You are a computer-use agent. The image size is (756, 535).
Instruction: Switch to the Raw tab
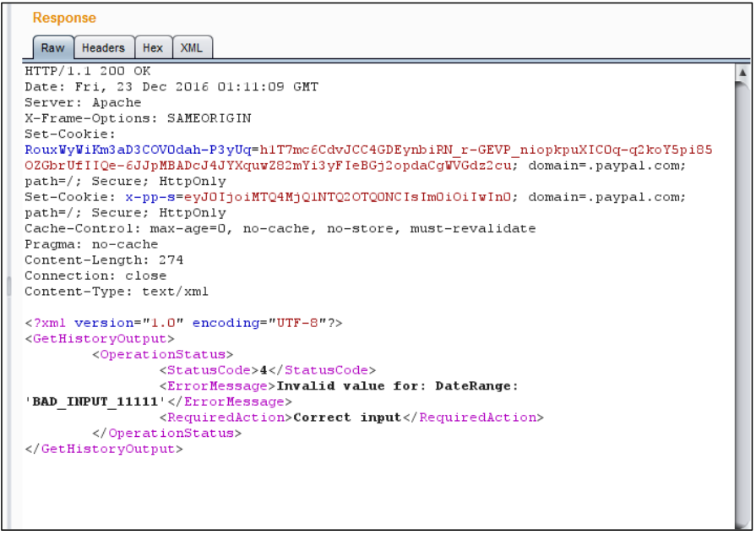coord(53,48)
